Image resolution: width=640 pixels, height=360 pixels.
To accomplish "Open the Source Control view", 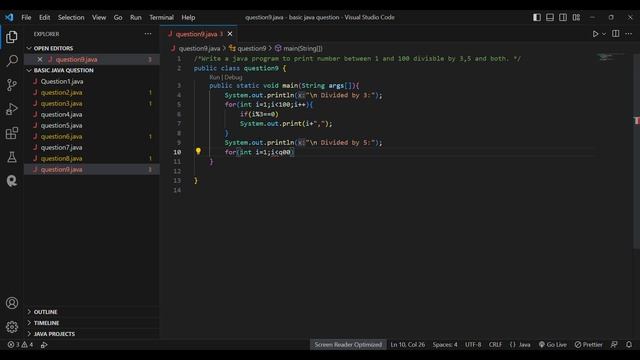I will 12,85.
